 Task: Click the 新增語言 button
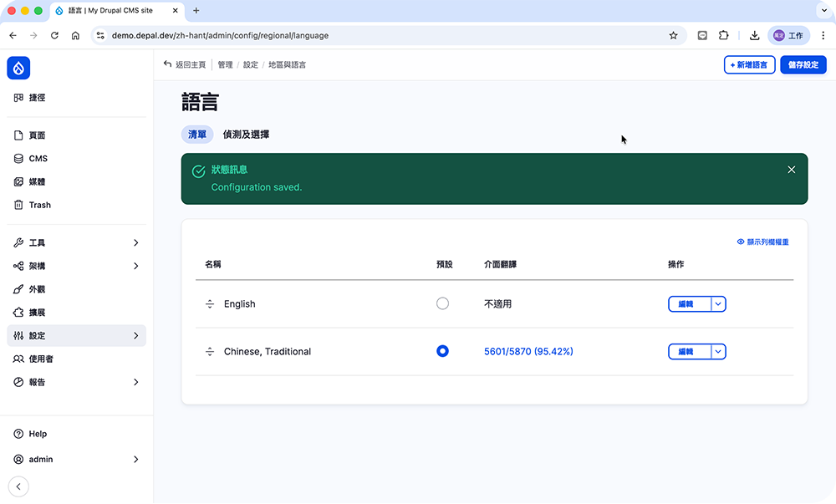[749, 65]
